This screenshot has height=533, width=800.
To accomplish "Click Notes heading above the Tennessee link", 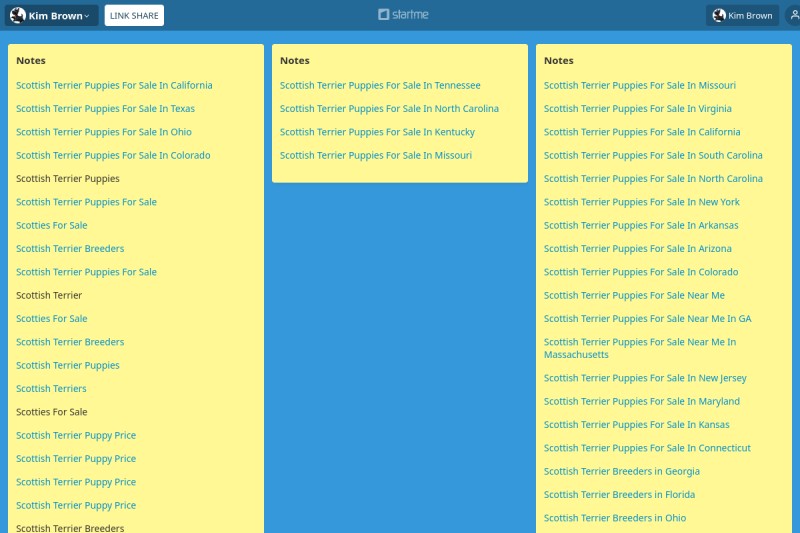I will [x=294, y=61].
